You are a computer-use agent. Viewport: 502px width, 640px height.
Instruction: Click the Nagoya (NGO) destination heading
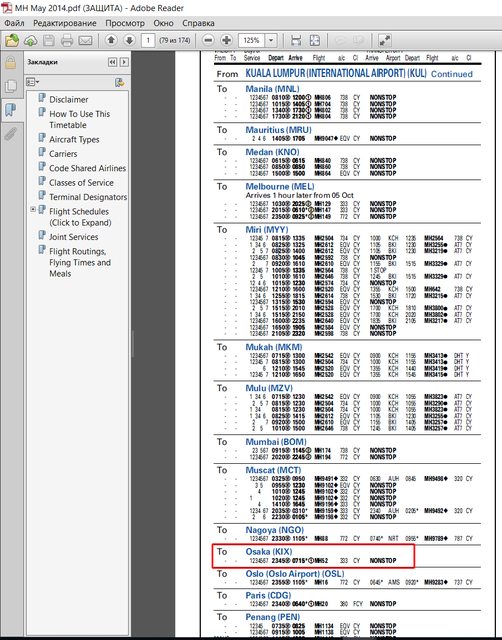(x=275, y=530)
